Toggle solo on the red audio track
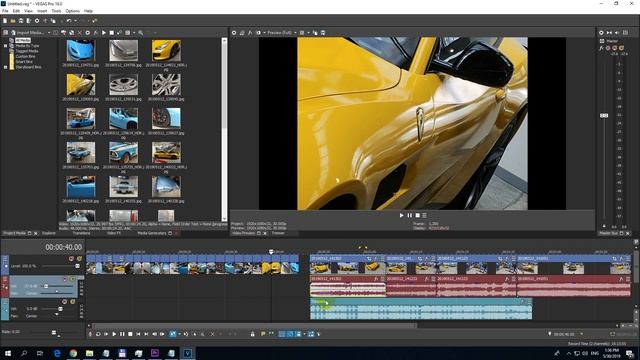Screen dimensions: 640x360 73,279
